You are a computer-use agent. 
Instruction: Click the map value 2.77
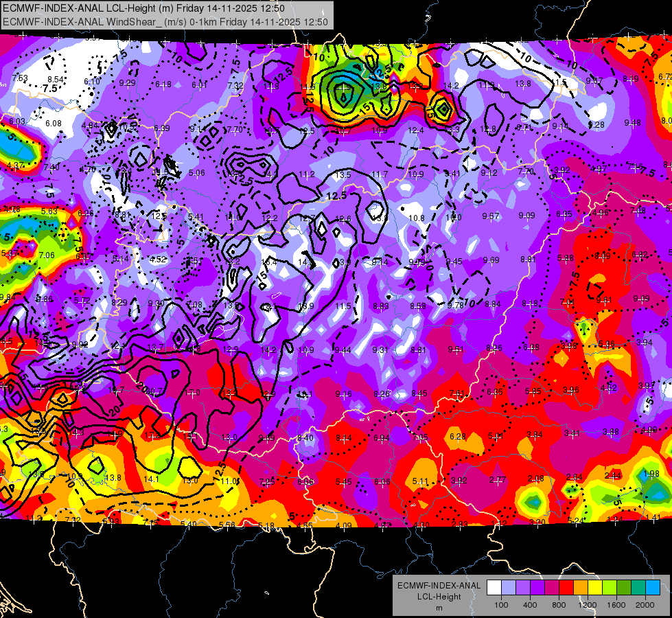tap(497, 479)
